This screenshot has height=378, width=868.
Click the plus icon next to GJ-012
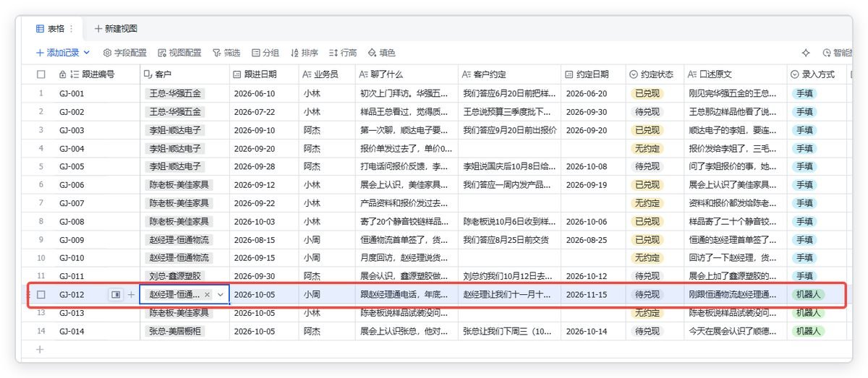click(x=131, y=294)
